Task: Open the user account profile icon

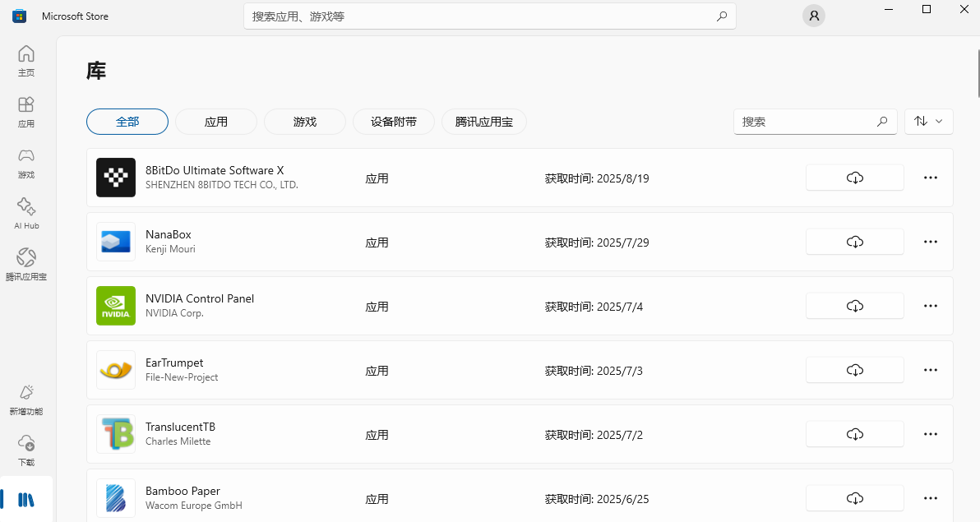Action: pos(814,16)
